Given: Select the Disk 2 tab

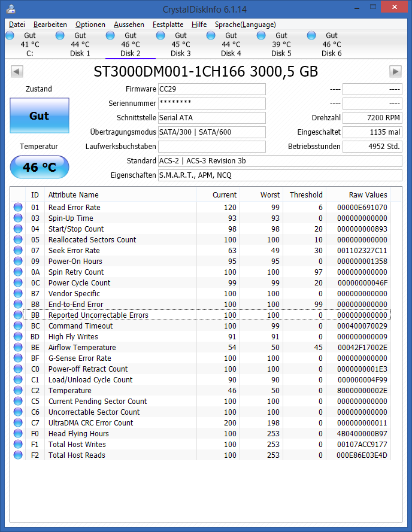Looking at the screenshot, I should click(131, 44).
